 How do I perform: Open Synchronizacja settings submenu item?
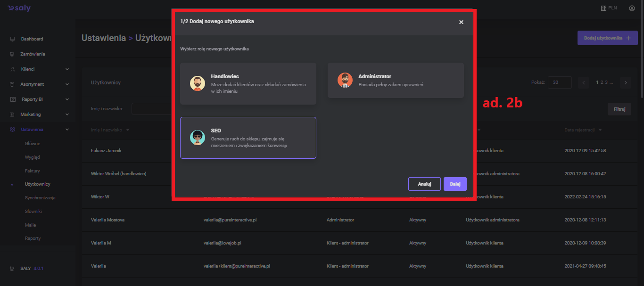[40, 198]
